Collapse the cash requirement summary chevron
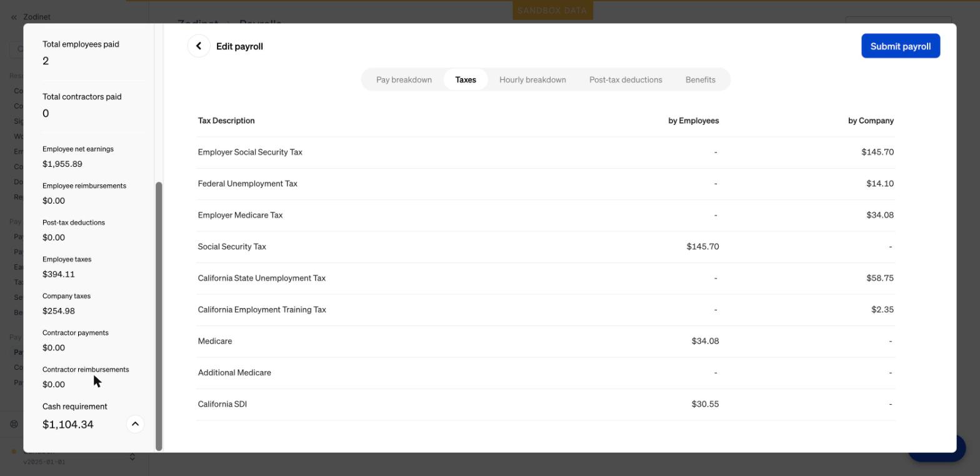980x476 pixels. 135,424
